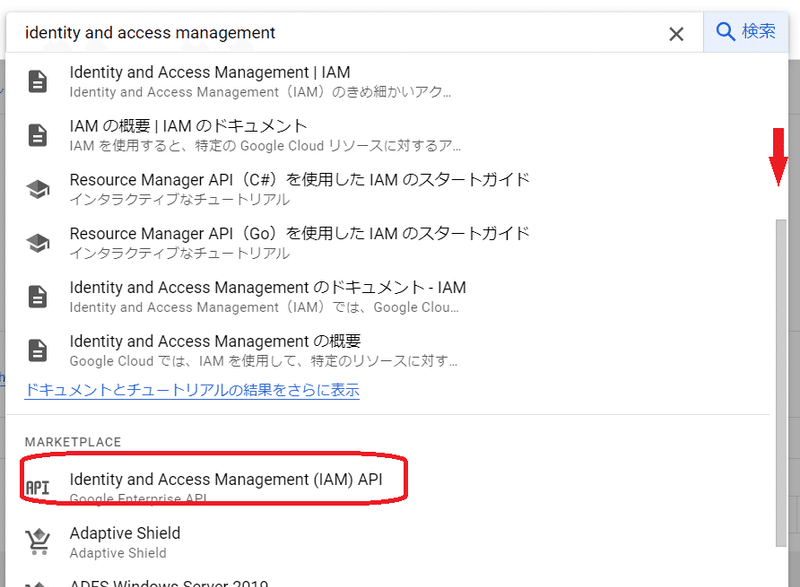The width and height of the screenshot is (800, 587).
Task: Click the document icon beside 'IAM の概要'
Action: [x=38, y=135]
